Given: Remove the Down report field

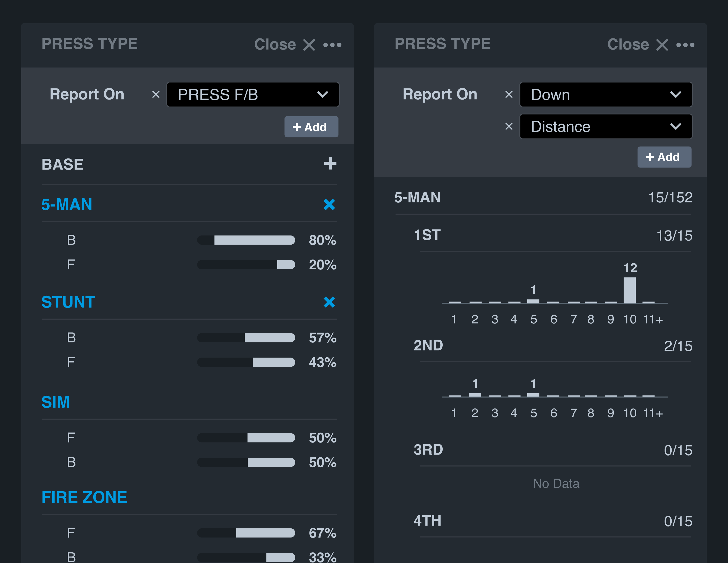Looking at the screenshot, I should [x=509, y=95].
